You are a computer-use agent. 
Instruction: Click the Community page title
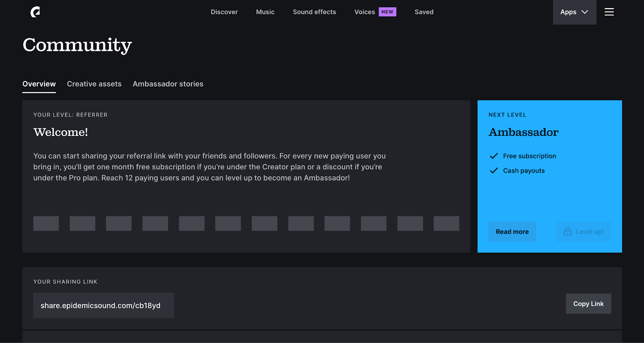click(x=77, y=45)
